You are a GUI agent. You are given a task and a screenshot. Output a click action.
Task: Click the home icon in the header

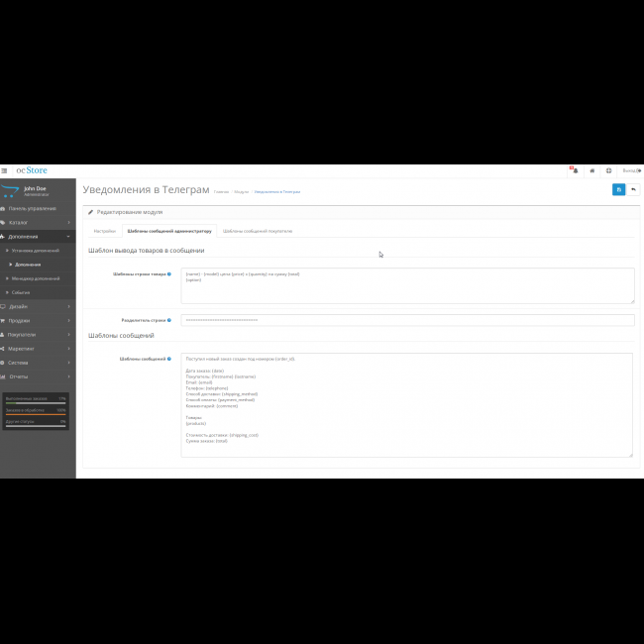591,170
